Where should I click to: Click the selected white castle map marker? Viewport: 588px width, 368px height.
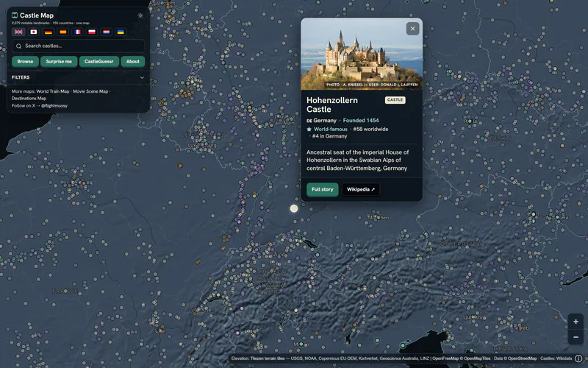pos(294,208)
